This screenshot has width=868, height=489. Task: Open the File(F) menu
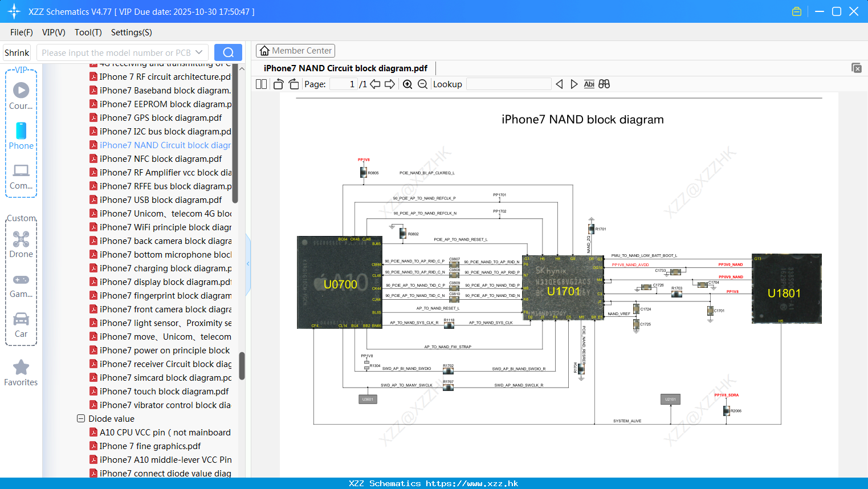(22, 32)
